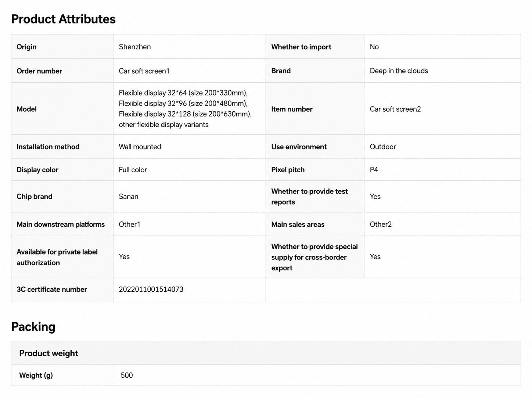Select the Outdoor use environment value
This screenshot has width=532, height=399.
pyautogui.click(x=383, y=147)
